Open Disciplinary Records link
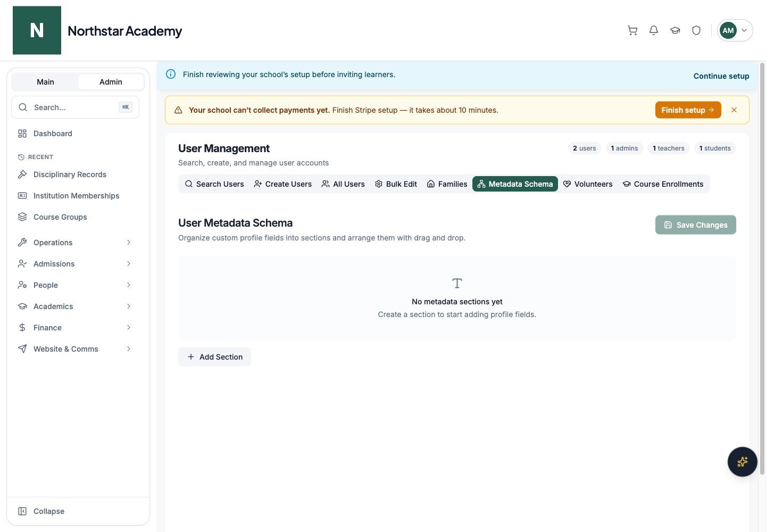The width and height of the screenshot is (766, 532). [x=75, y=174]
